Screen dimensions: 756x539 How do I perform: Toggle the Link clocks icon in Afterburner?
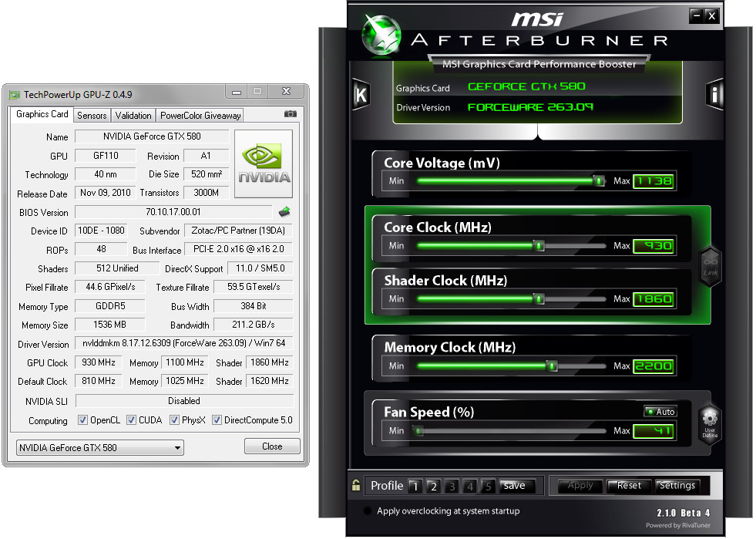(711, 267)
